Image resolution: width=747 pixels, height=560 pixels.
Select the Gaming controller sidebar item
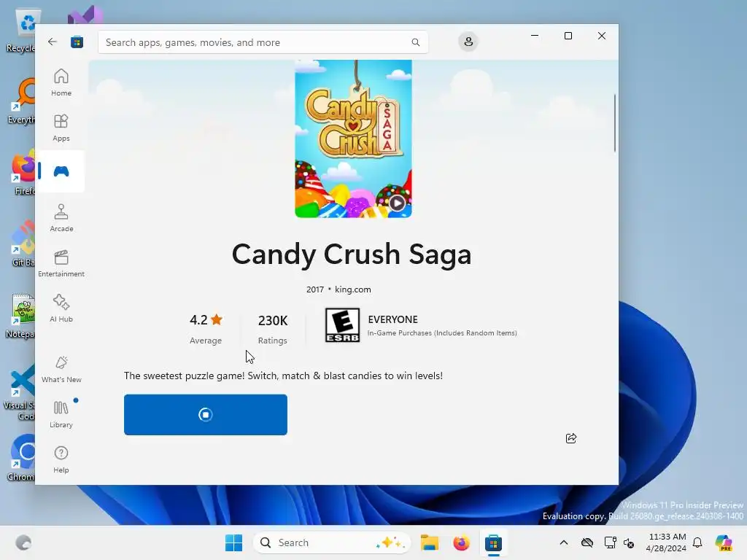(x=61, y=171)
